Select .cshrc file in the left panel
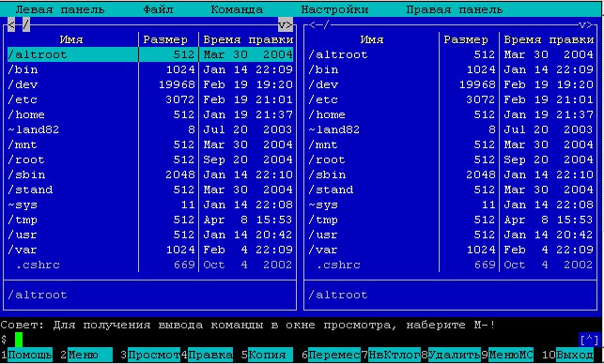 150,265
